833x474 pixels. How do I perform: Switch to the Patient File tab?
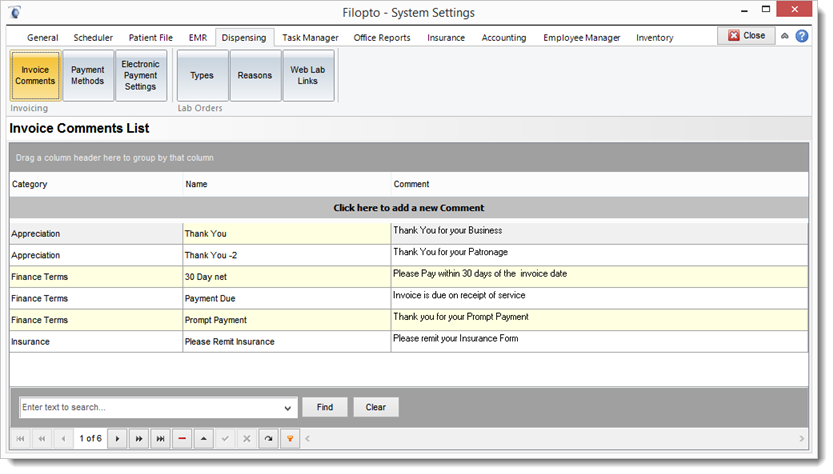point(150,38)
